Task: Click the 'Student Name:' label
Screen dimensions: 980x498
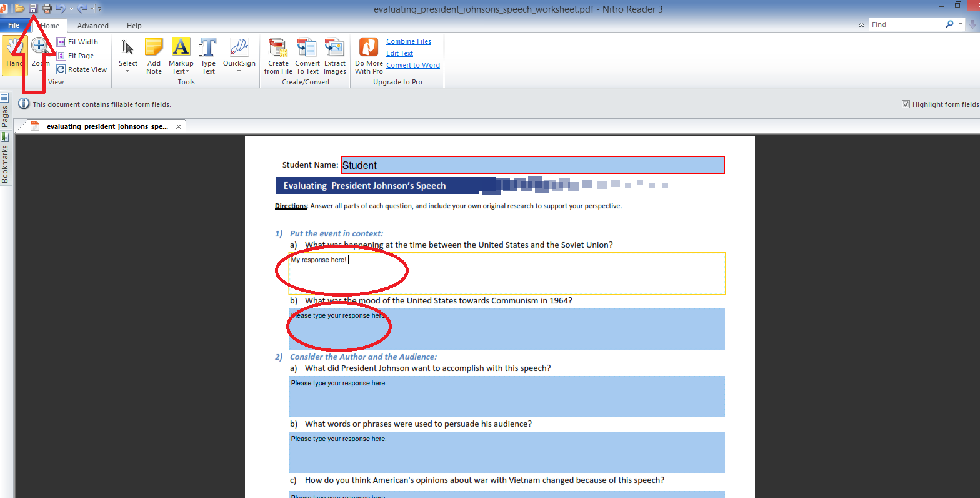Action: pos(310,165)
